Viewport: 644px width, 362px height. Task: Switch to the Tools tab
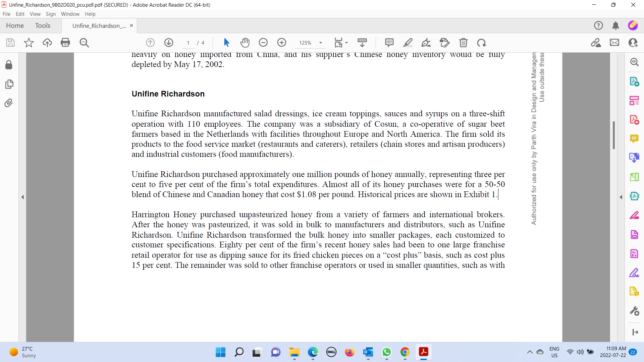pos(43,25)
